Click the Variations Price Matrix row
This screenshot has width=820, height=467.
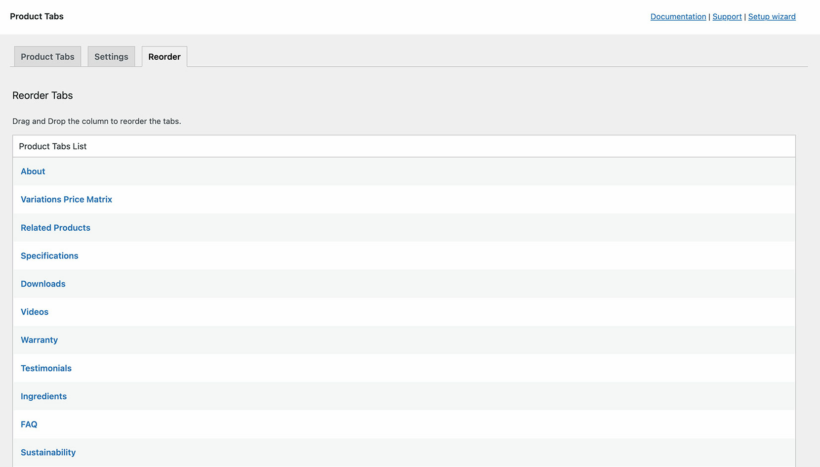66,200
